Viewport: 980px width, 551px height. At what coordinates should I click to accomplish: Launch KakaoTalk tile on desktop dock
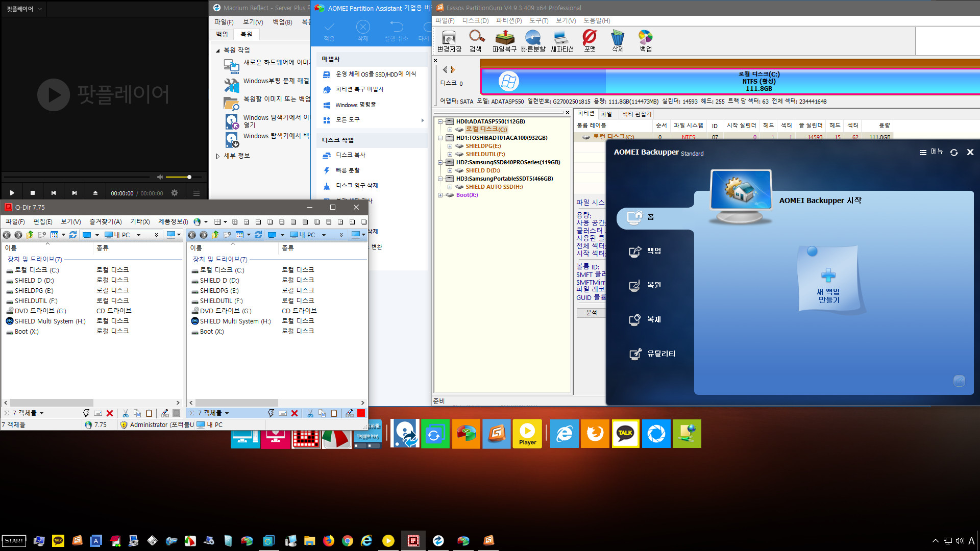point(625,434)
